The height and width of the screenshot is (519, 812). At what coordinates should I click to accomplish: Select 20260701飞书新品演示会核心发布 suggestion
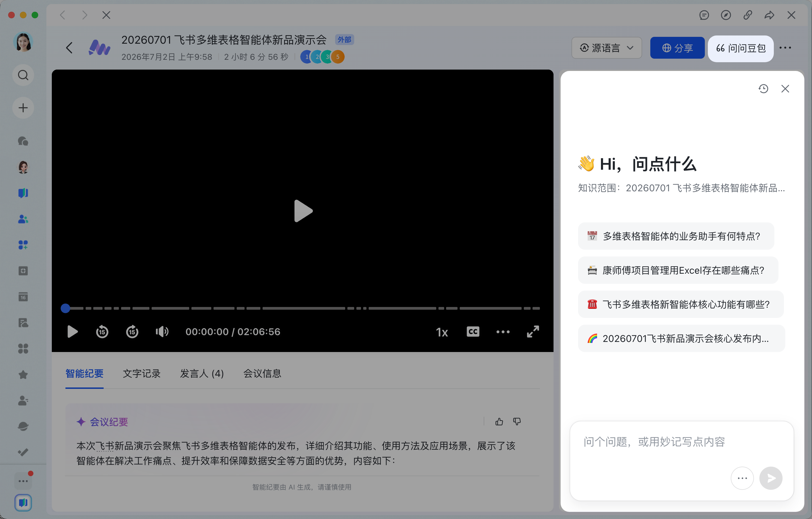point(681,338)
